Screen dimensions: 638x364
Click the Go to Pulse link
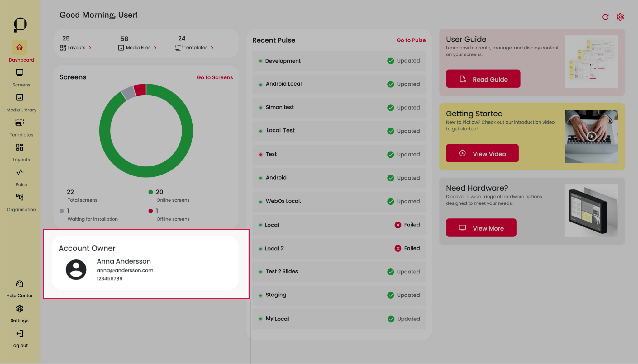point(411,40)
